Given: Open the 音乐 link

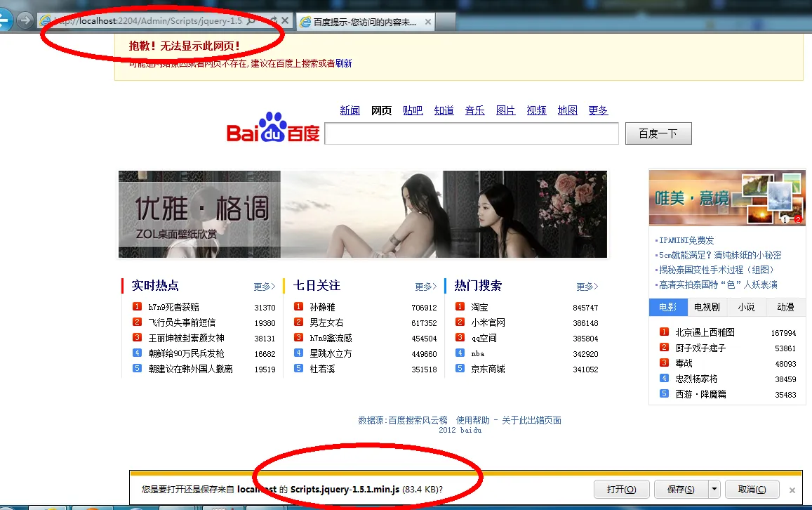Looking at the screenshot, I should [x=475, y=110].
